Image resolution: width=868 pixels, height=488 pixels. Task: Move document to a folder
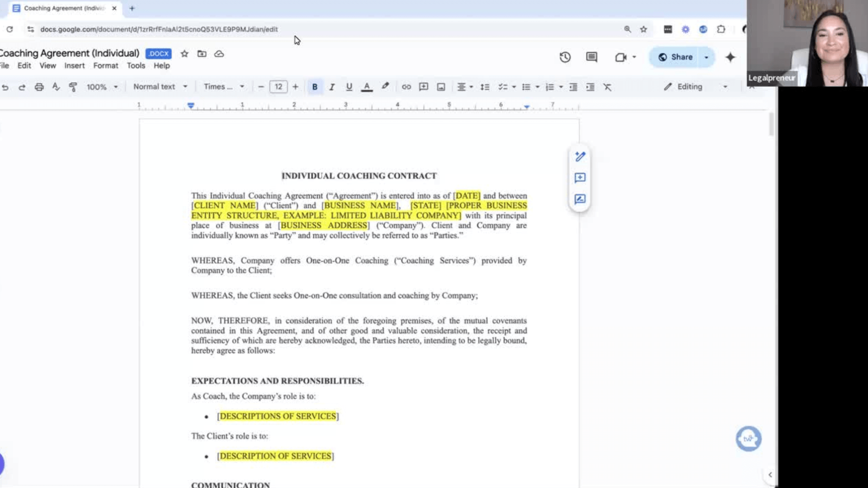[x=202, y=54]
